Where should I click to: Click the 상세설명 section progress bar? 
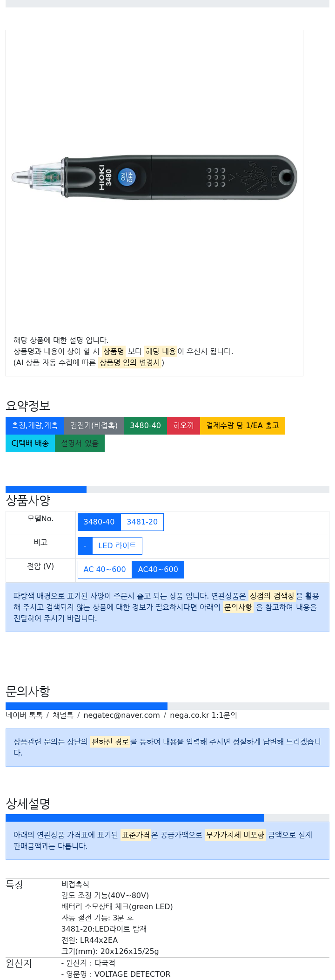pos(135,818)
